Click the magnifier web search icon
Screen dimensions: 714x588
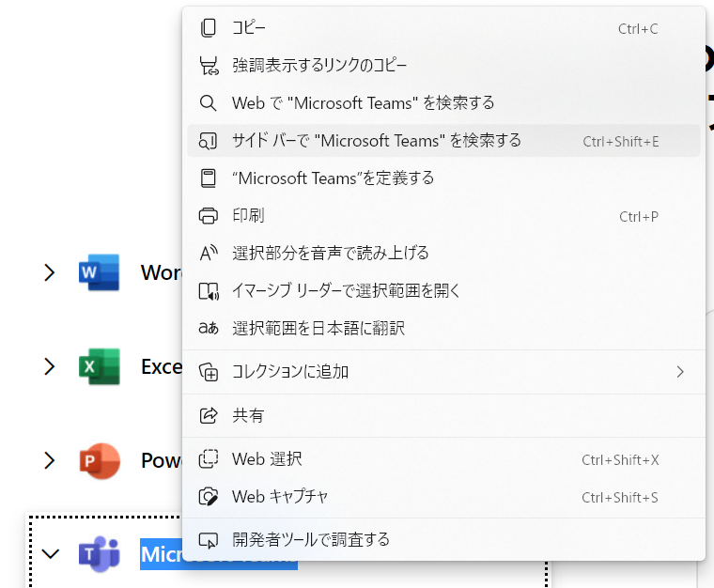pyautogui.click(x=209, y=103)
